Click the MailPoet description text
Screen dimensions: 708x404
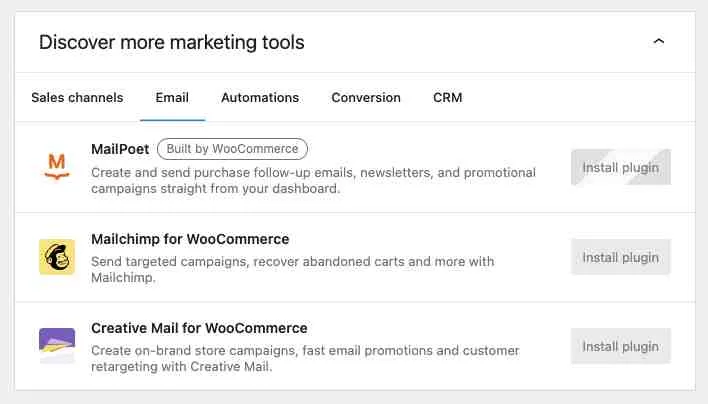tap(313, 181)
